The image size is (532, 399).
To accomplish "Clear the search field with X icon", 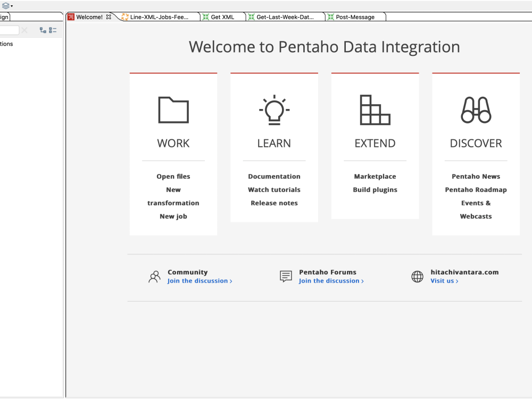I will [24, 30].
